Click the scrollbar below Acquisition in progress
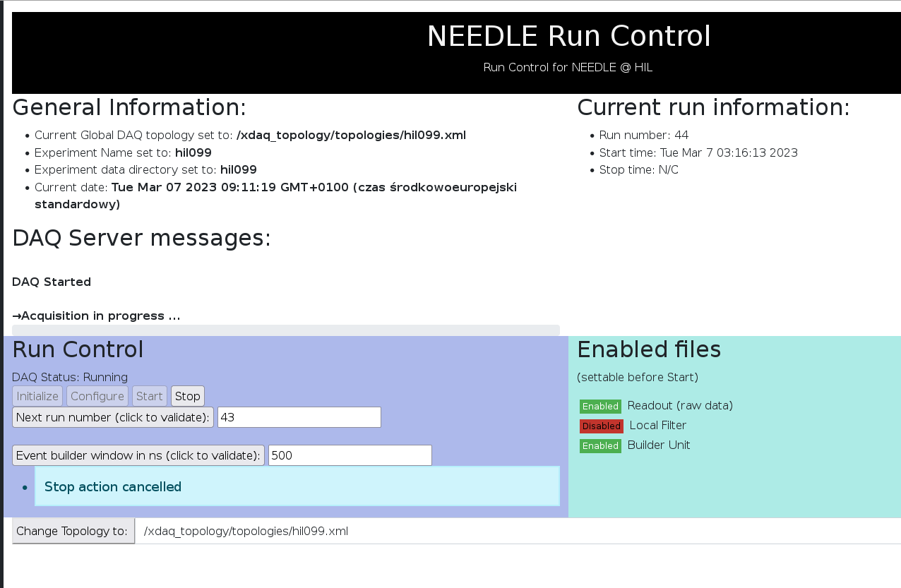This screenshot has height=588, width=901. pos(285,330)
